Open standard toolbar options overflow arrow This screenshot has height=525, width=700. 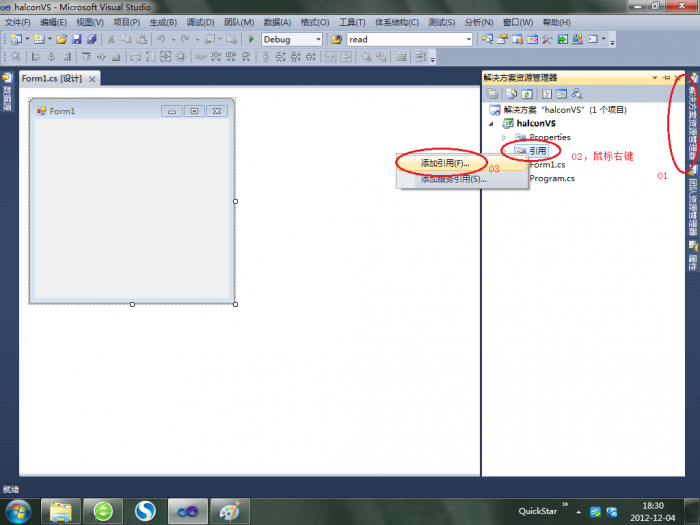pyautogui.click(x=612, y=41)
